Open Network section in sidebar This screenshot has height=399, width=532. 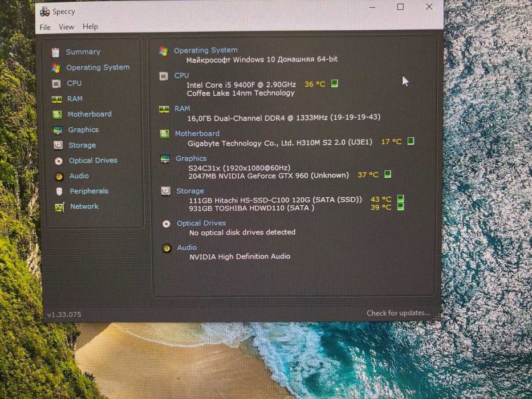click(x=84, y=206)
